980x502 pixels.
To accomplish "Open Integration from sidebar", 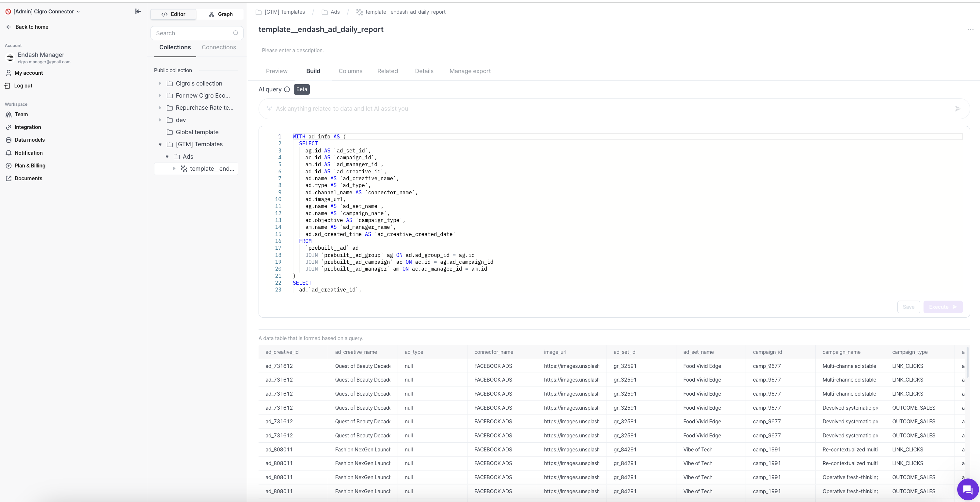I will [27, 127].
